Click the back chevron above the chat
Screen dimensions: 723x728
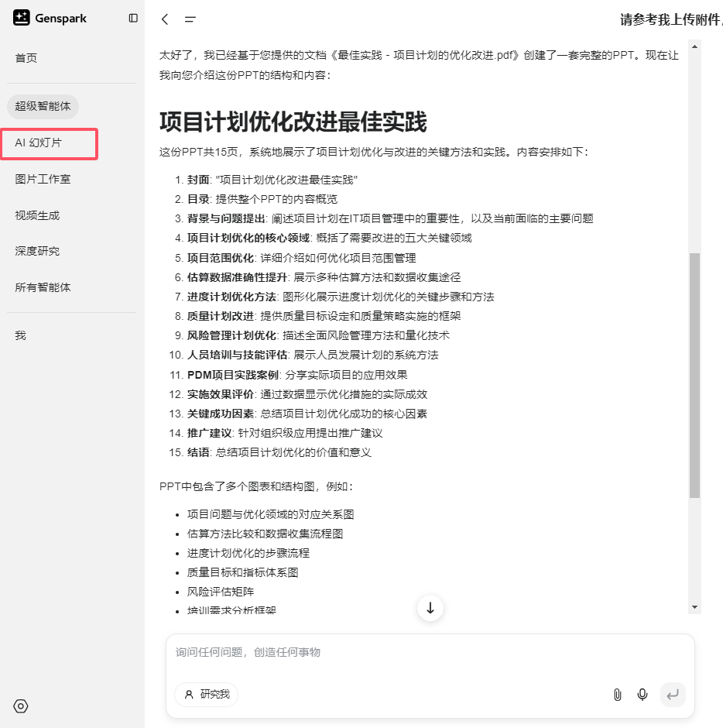pyautogui.click(x=163, y=19)
